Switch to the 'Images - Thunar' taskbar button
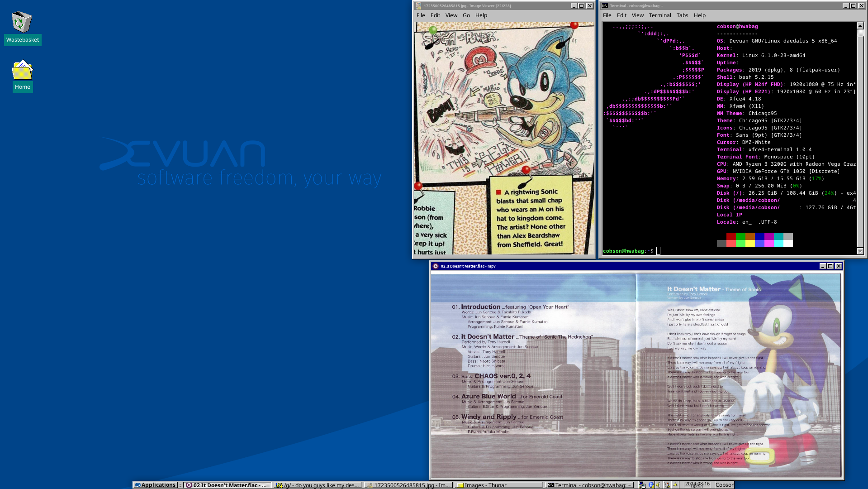The image size is (868, 489). [x=499, y=485]
